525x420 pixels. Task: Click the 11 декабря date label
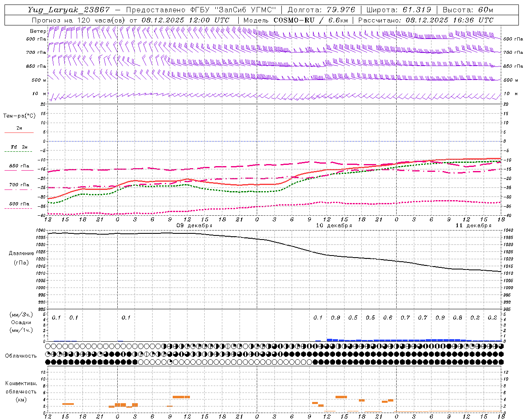pos(473,226)
